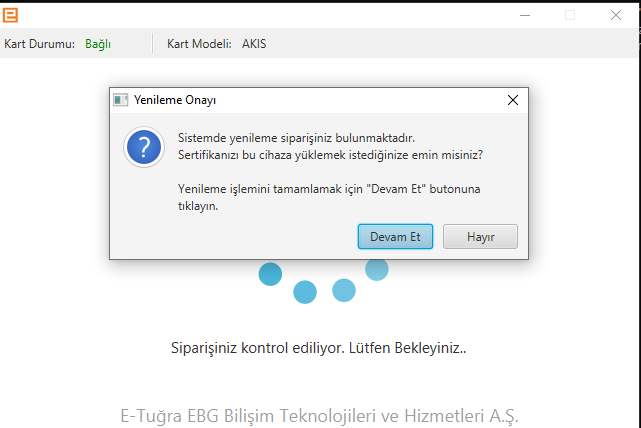Close the main application window
This screenshot has width=641, height=428.
(616, 15)
